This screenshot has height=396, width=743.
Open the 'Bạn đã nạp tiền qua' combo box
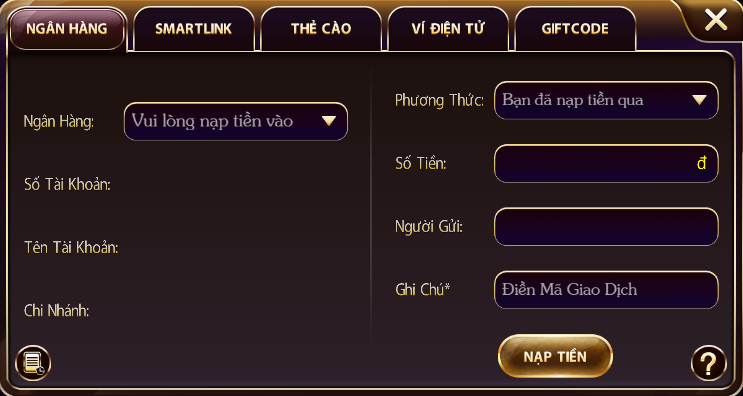(606, 100)
